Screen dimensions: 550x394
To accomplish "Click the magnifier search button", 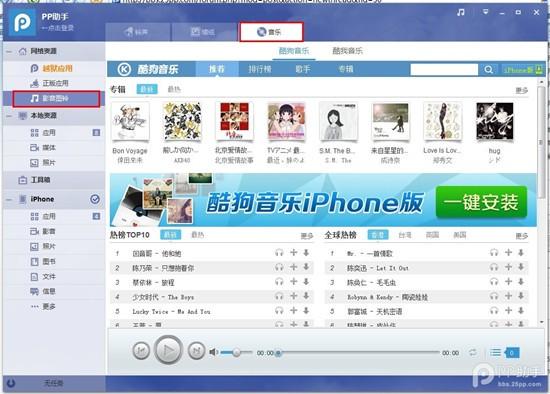I will (x=488, y=69).
